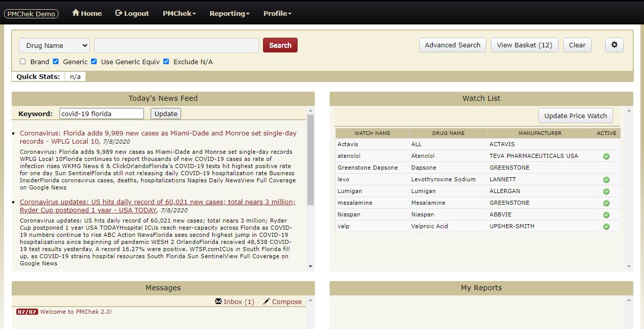This screenshot has width=644, height=329.
Task: Click the Logout arrow icon
Action: (x=119, y=13)
